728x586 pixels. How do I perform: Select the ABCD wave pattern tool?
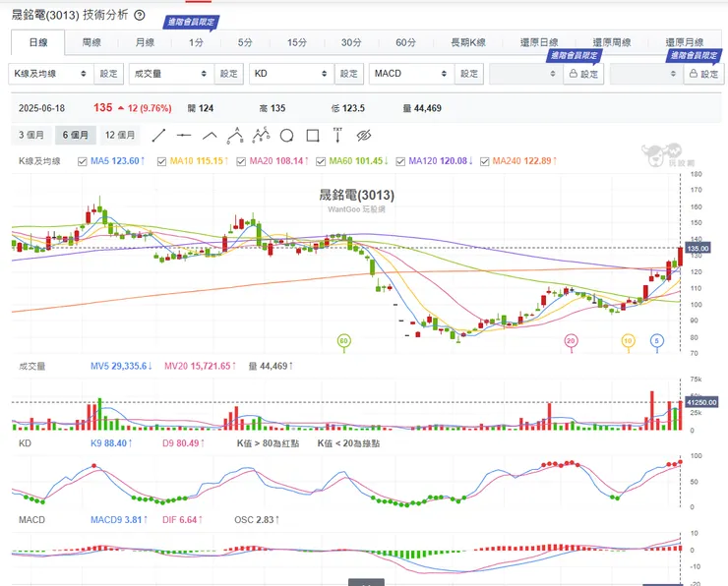[261, 135]
